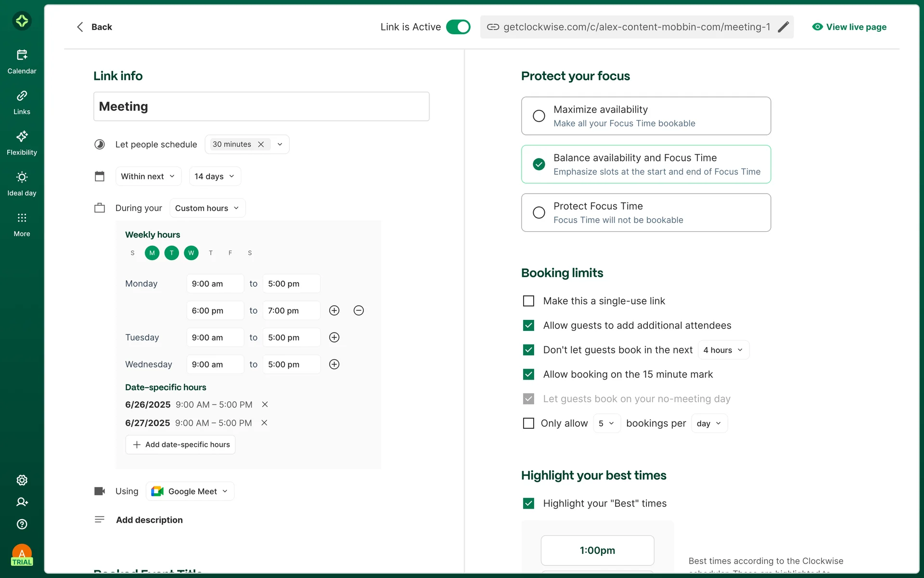Image resolution: width=924 pixels, height=578 pixels.
Task: Click Add date-specific hours button
Action: click(180, 445)
